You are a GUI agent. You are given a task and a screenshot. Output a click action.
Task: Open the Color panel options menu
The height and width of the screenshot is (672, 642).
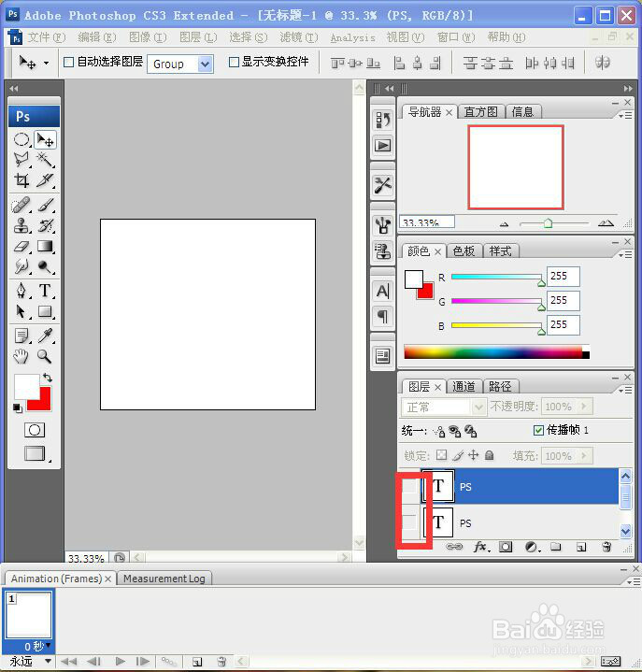(625, 254)
